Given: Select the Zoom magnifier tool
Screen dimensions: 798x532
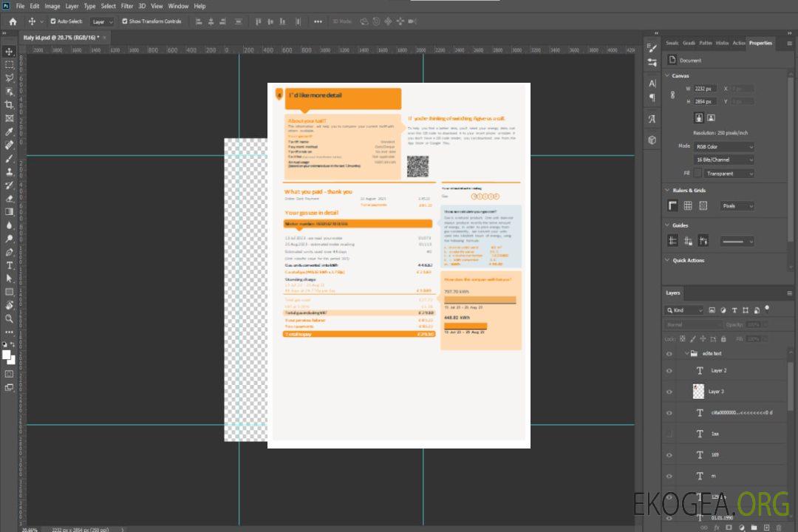Looking at the screenshot, I should point(10,318).
